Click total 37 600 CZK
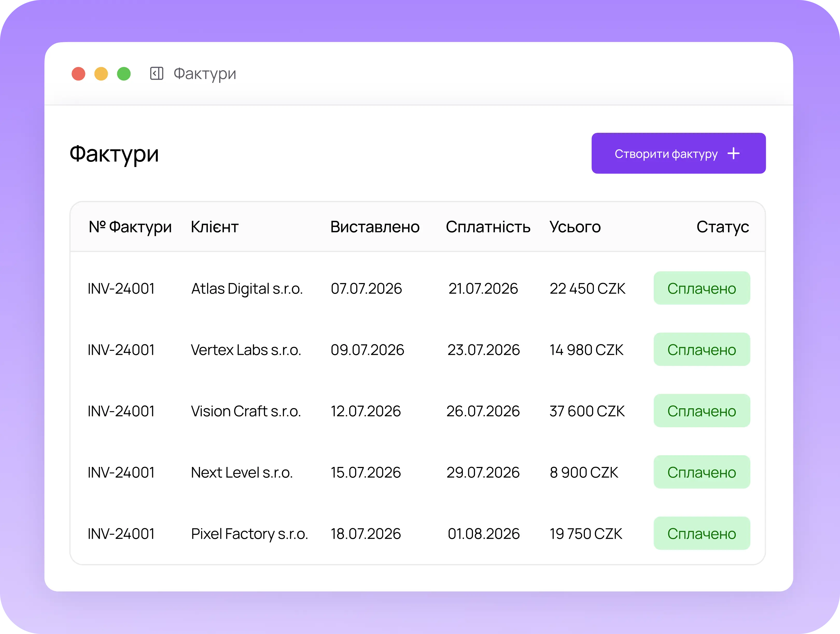Viewport: 840px width, 634px height. (x=587, y=411)
